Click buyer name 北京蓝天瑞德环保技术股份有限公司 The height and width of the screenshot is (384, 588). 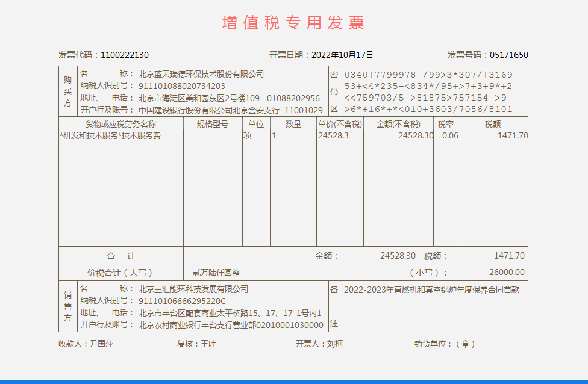pyautogui.click(x=201, y=74)
